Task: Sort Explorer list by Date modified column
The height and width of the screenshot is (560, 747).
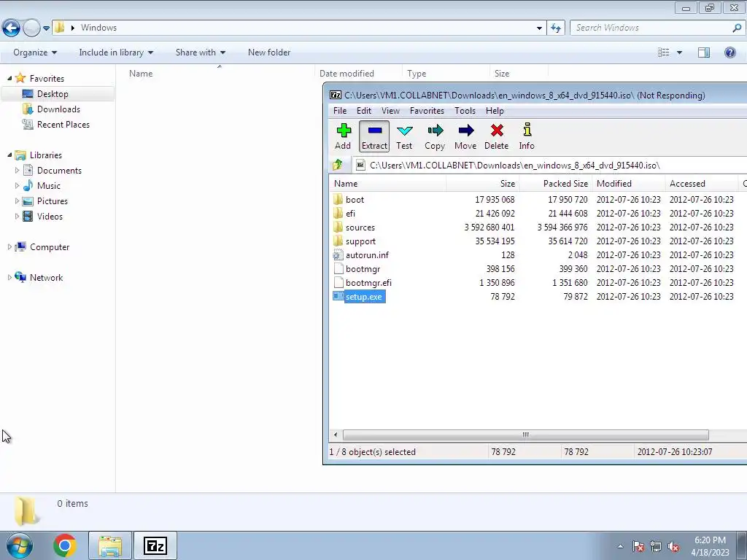Action: pos(358,74)
